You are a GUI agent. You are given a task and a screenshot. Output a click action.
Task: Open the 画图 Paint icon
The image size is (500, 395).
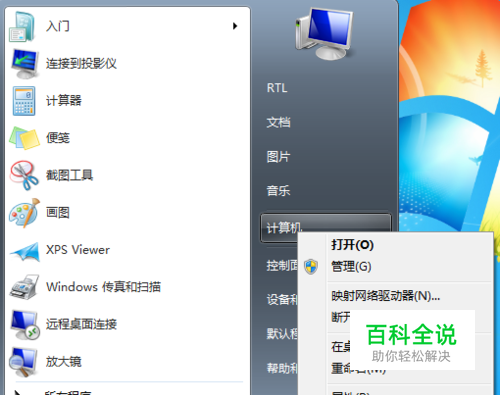pos(24,213)
